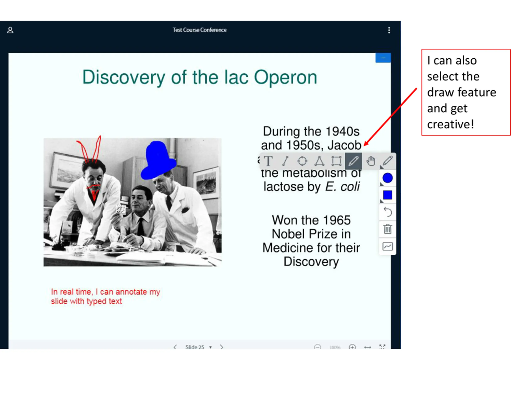Open the blue square color picker
The width and height of the screenshot is (532, 399).
coord(387,195)
